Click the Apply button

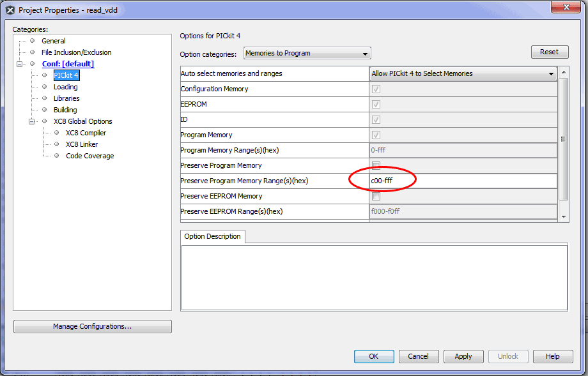463,356
